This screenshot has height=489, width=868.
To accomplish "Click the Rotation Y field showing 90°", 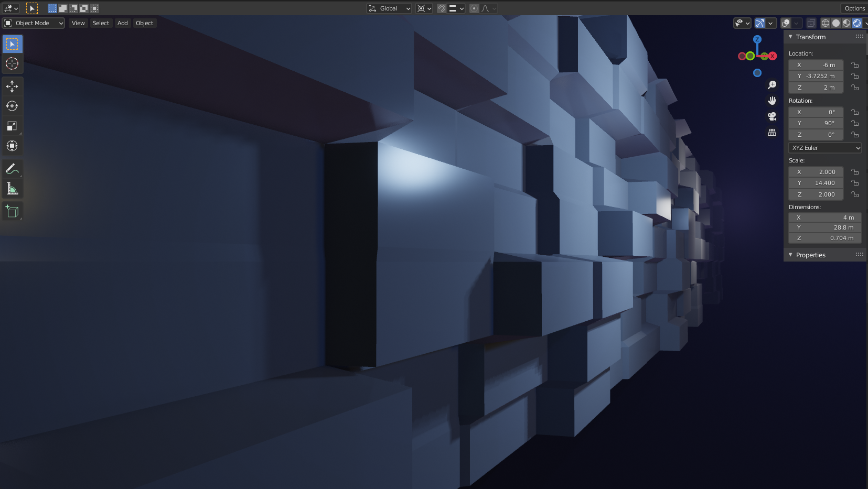I will tap(816, 123).
